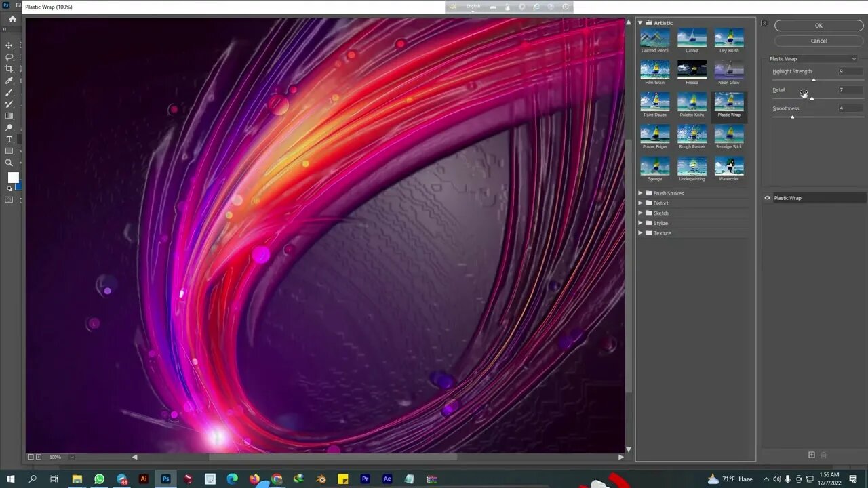Select the Lasso tool
Viewport: 868px width, 488px height.
pyautogui.click(x=9, y=57)
